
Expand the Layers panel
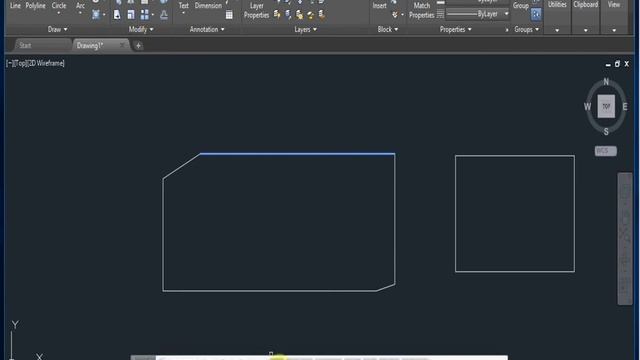pyautogui.click(x=305, y=29)
